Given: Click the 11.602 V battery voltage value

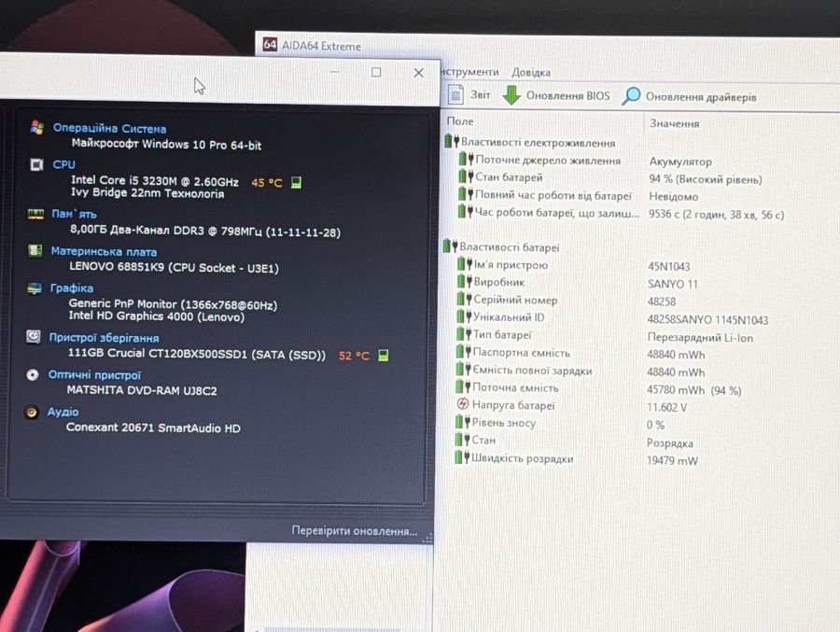Looking at the screenshot, I should pos(666,407).
